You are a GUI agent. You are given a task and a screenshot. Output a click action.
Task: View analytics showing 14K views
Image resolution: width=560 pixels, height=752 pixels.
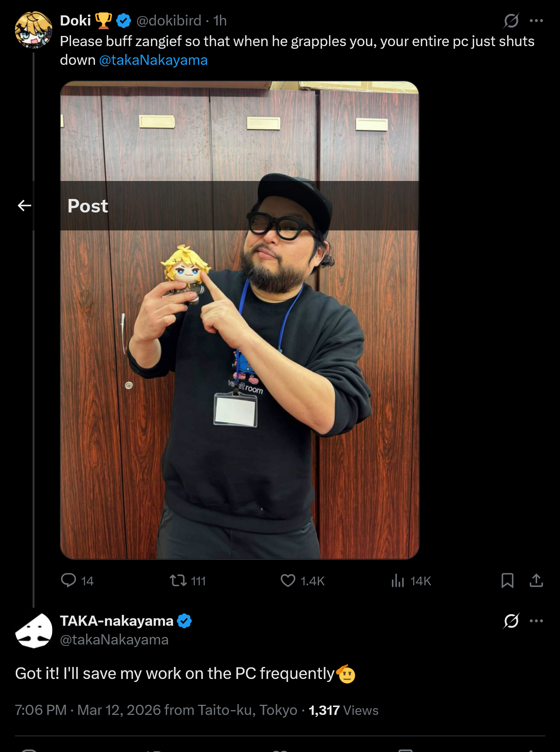tap(411, 580)
